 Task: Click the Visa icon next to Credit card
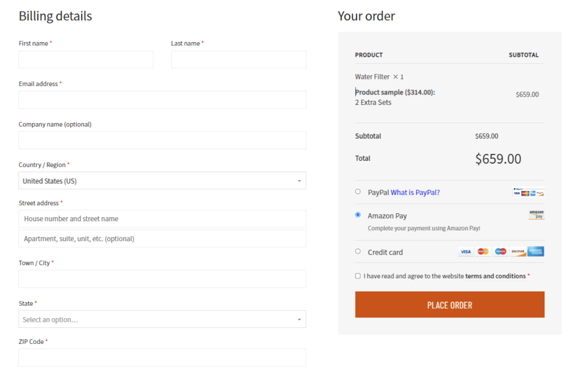(x=466, y=251)
